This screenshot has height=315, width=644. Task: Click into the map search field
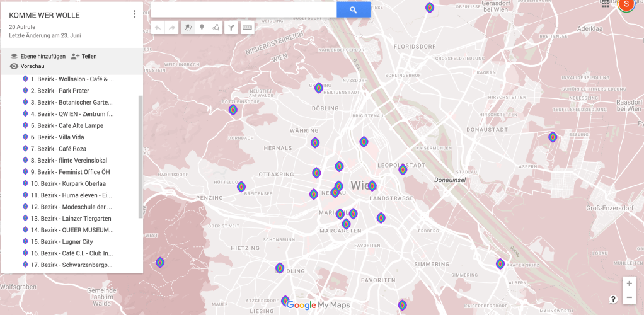(x=243, y=9)
